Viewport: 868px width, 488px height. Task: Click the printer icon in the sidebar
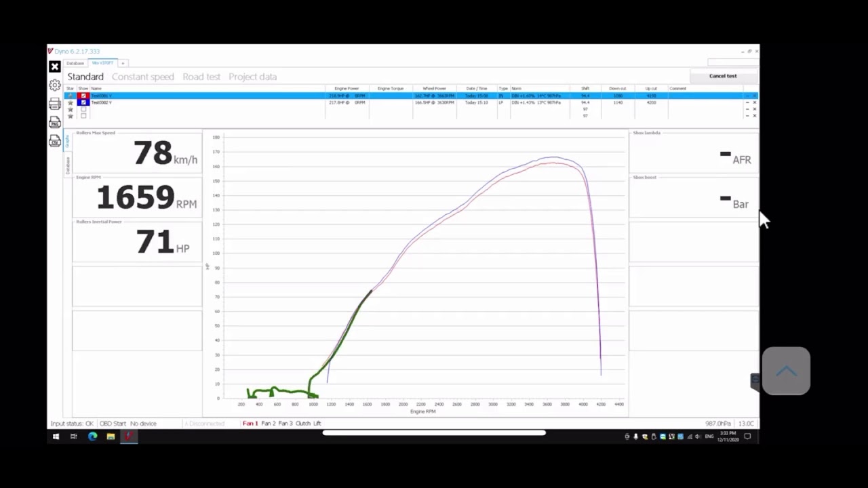point(55,104)
